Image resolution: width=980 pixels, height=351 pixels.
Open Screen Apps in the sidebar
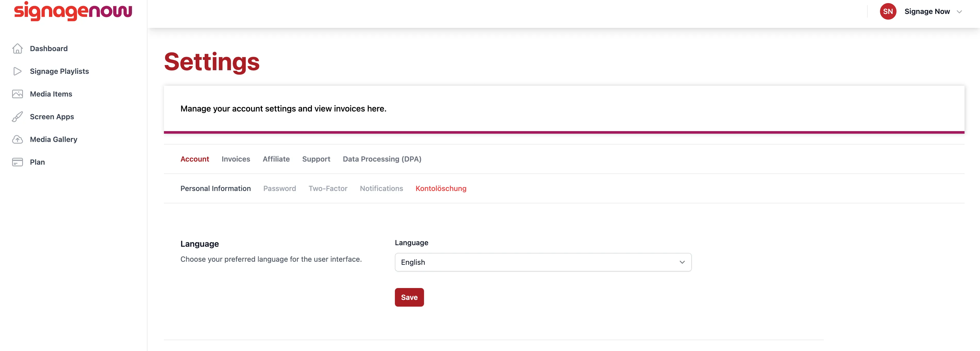(52, 117)
